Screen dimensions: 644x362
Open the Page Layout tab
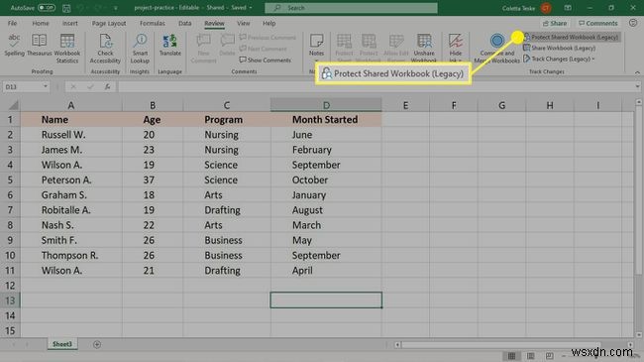109,24
